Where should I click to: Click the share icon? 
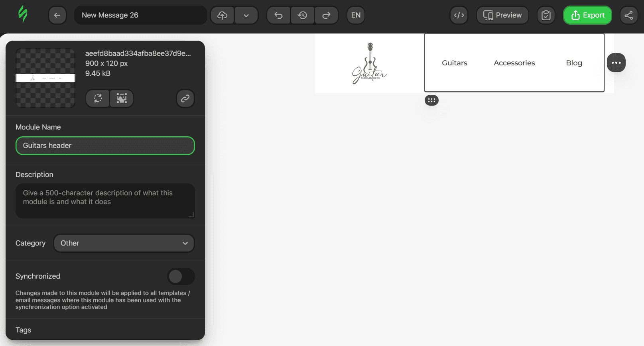click(629, 15)
